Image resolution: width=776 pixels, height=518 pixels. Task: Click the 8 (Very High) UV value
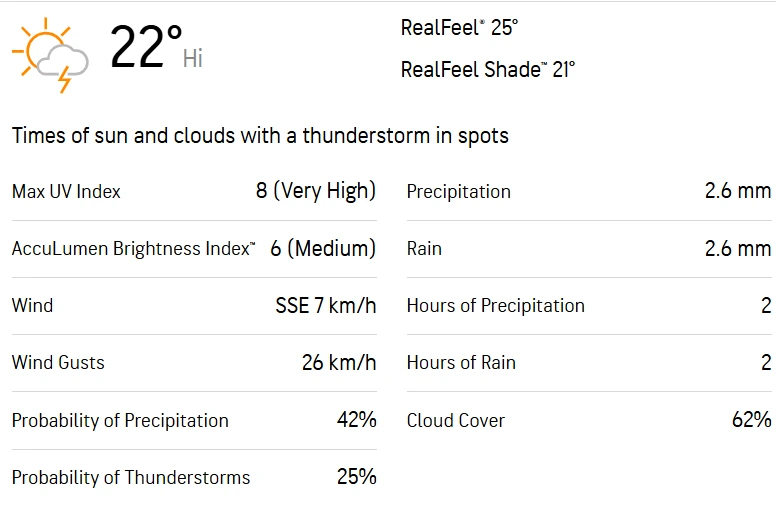coord(316,190)
